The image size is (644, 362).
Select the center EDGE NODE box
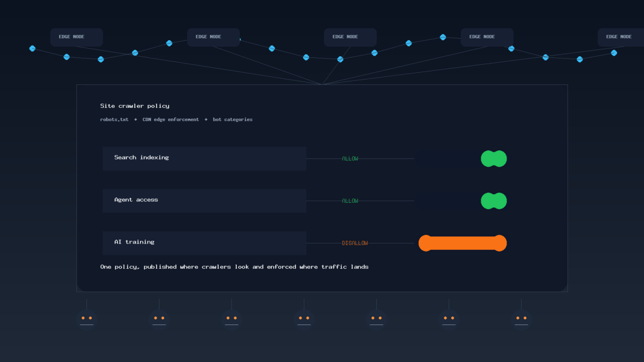tap(350, 37)
